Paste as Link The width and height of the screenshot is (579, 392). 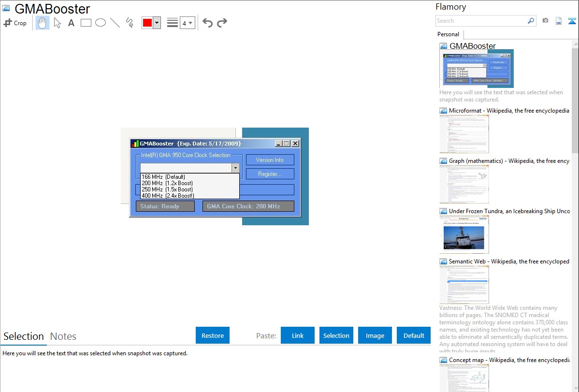click(298, 335)
